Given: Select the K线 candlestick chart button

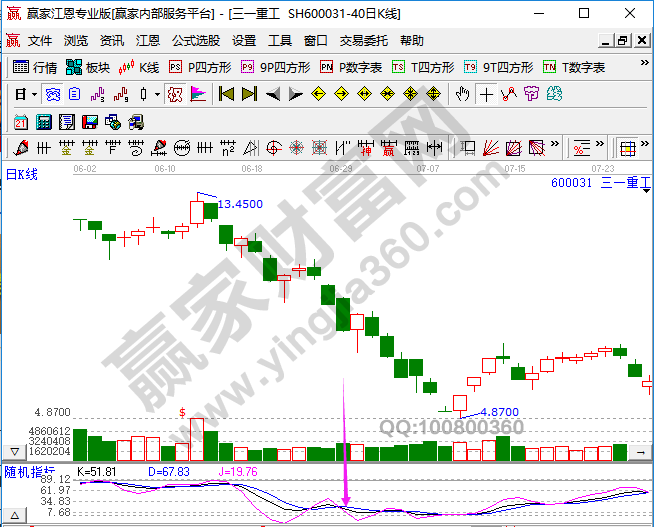Looking at the screenshot, I should tap(139, 68).
